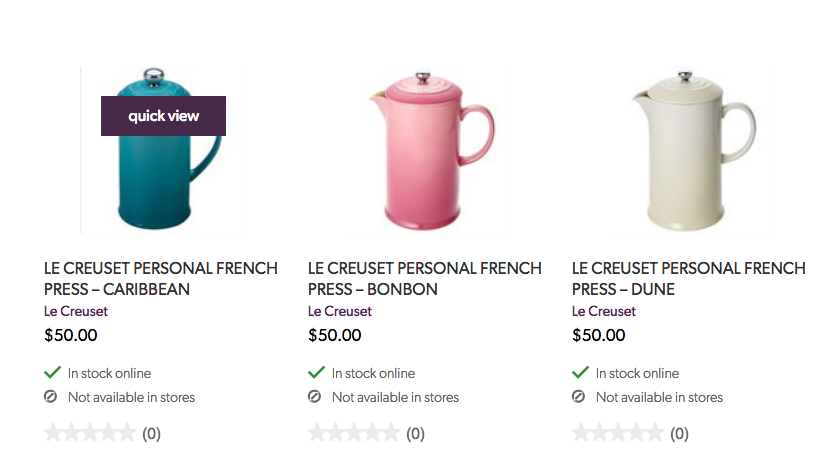Open Le Creuset Personal French Press – Caribbean title
The width and height of the screenshot is (840, 459).
pyautogui.click(x=160, y=278)
